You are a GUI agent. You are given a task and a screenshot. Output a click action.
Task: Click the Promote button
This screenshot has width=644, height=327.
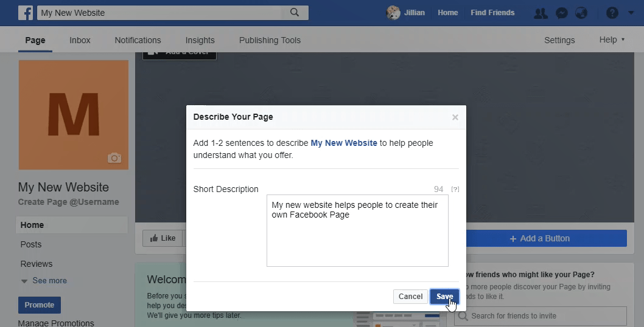(x=40, y=305)
